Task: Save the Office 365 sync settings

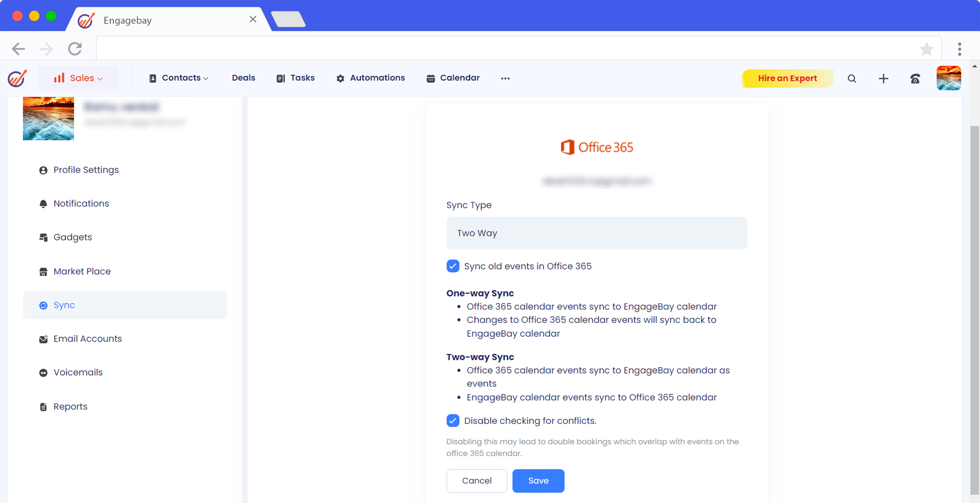Action: coord(538,480)
